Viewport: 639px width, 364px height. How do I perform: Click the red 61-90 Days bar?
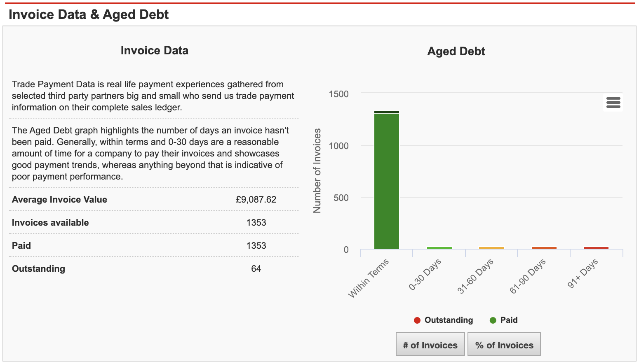coord(543,247)
